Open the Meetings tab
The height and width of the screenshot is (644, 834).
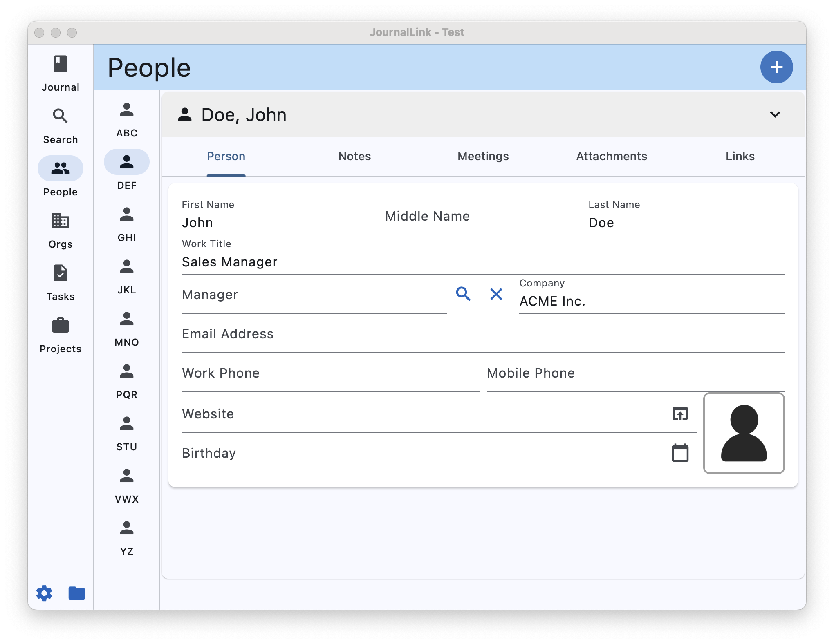coord(483,156)
